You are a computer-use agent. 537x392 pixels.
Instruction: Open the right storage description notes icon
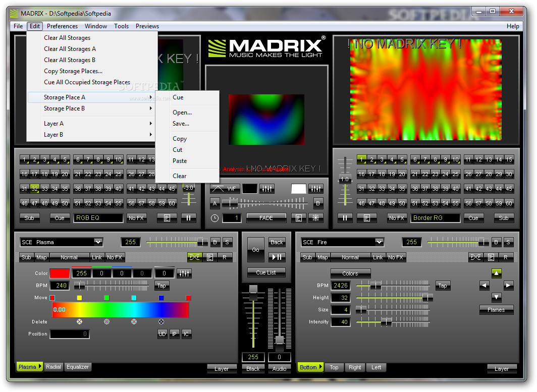pos(367,218)
